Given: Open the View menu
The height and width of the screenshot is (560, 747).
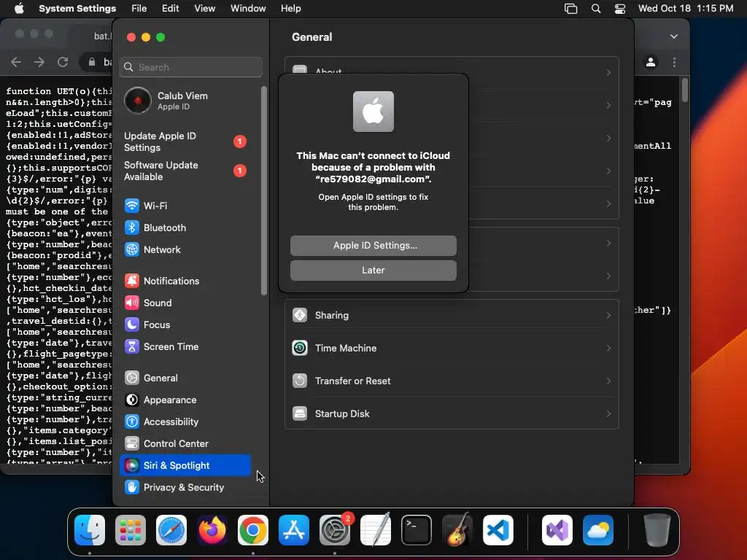Looking at the screenshot, I should click(x=205, y=9).
